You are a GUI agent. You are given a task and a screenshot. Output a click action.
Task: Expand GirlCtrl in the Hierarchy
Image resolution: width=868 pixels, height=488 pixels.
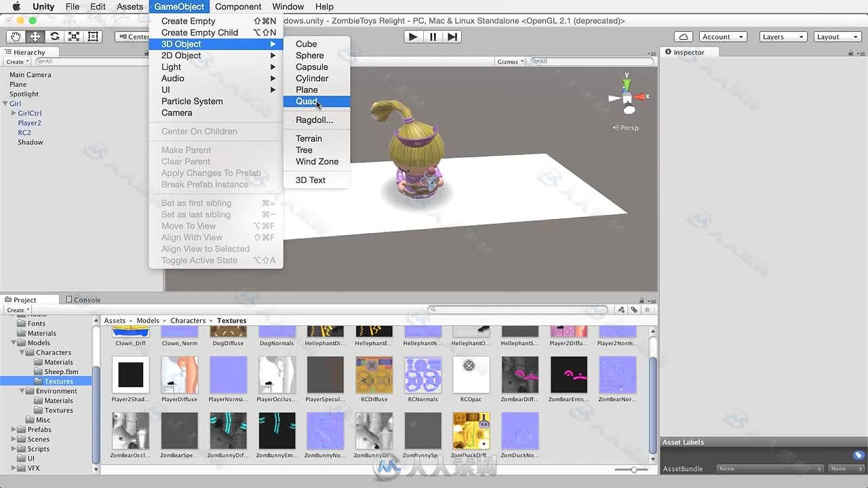pyautogui.click(x=14, y=113)
